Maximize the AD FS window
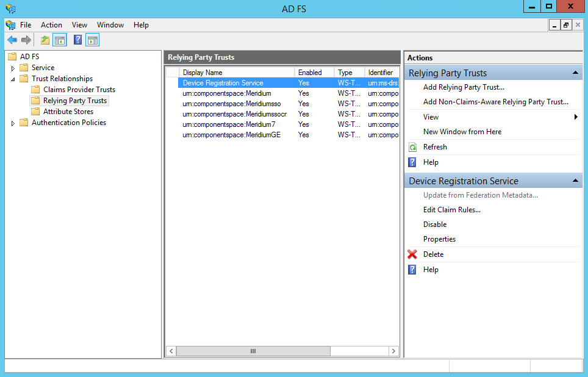The height and width of the screenshot is (377, 588). click(x=548, y=6)
